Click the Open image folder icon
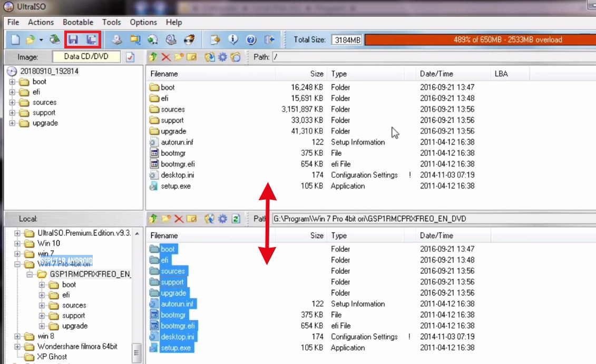596x364 pixels. tap(30, 40)
